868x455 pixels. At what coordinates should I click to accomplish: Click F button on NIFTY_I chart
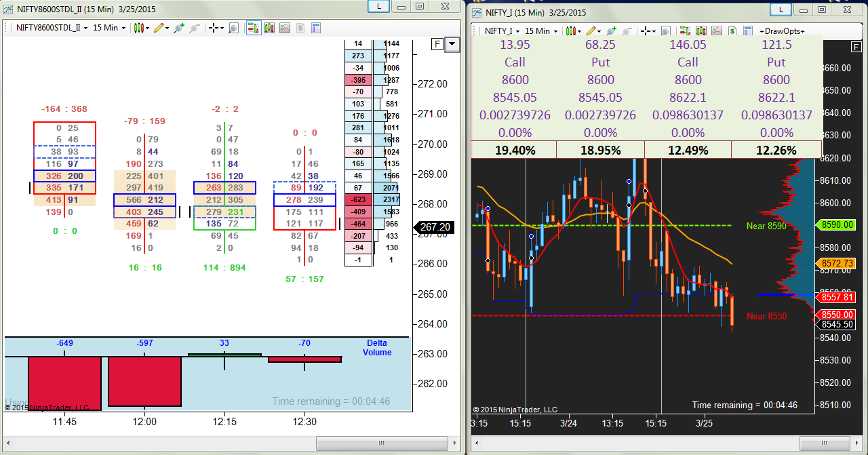point(856,46)
